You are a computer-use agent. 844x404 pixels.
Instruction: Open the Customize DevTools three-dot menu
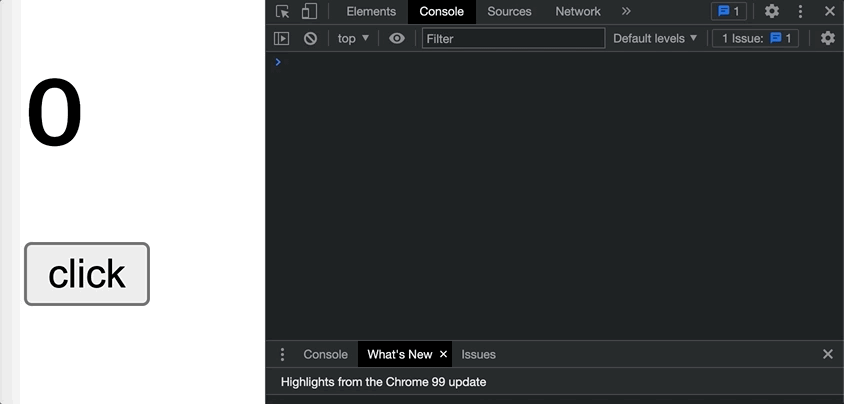point(800,11)
